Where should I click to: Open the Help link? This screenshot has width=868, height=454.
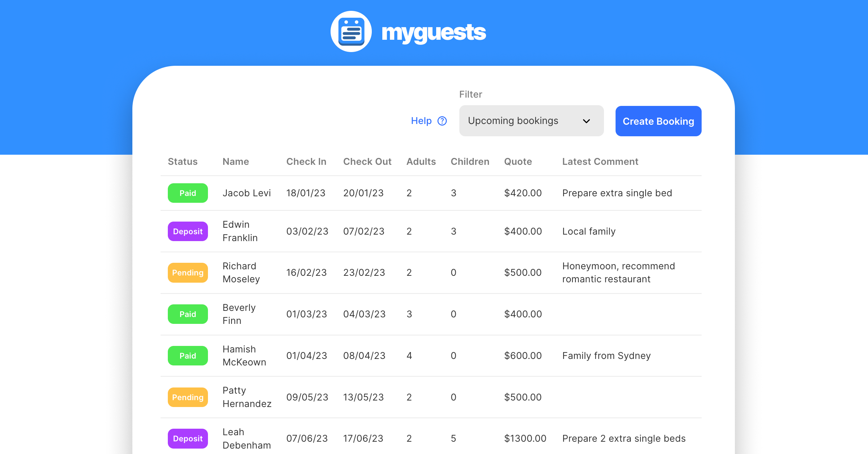421,121
